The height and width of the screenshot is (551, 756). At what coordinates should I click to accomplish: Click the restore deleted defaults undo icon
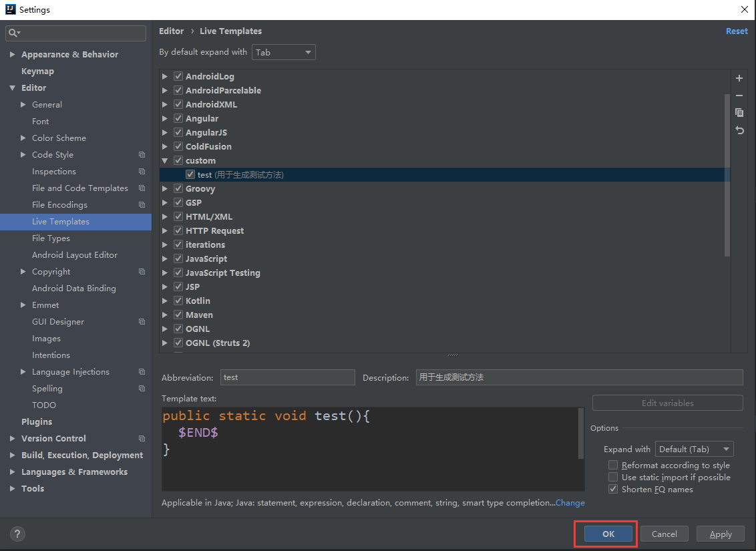click(739, 130)
